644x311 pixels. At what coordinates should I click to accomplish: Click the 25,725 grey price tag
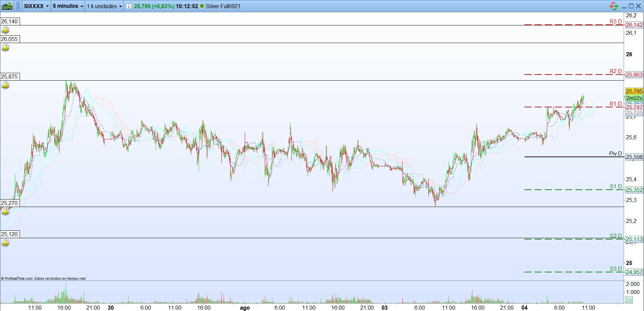pyautogui.click(x=634, y=113)
